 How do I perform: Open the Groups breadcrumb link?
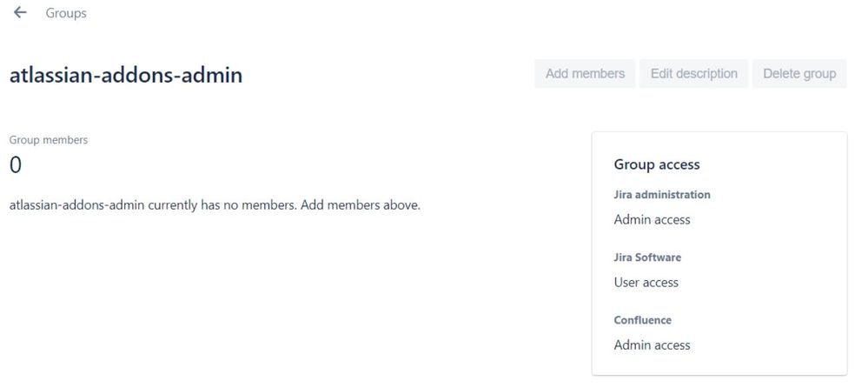tap(66, 14)
